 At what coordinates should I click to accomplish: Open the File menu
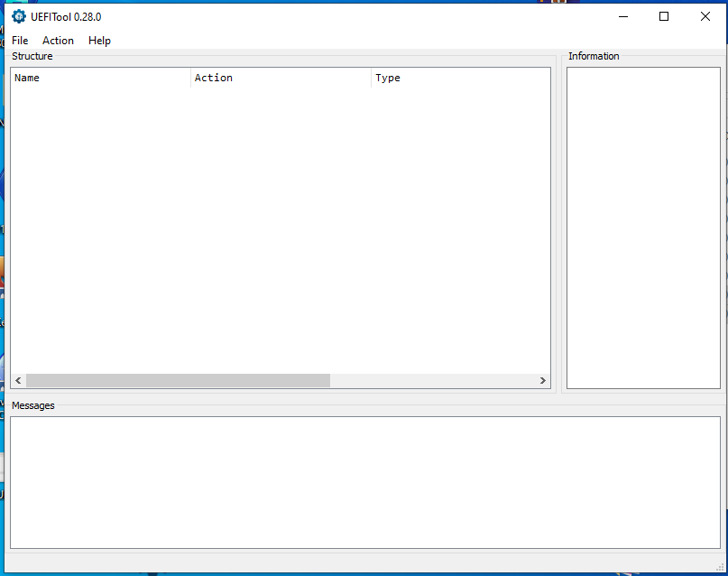pos(20,41)
